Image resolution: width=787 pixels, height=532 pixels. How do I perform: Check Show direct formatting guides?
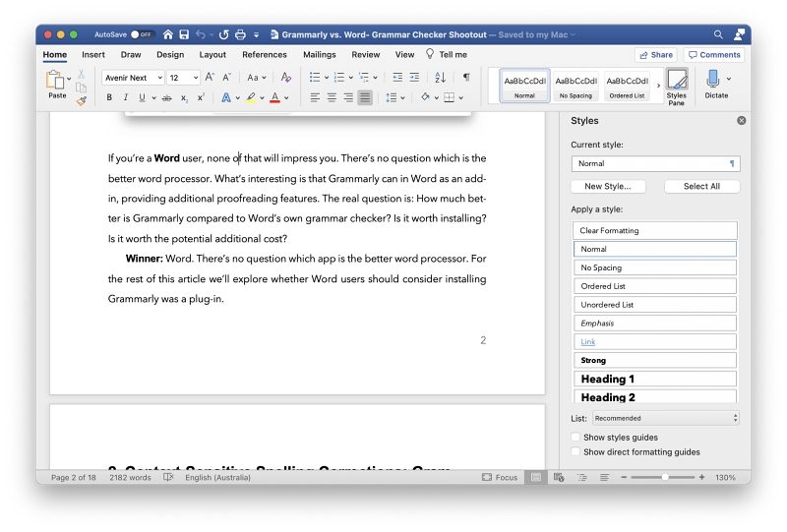[575, 452]
